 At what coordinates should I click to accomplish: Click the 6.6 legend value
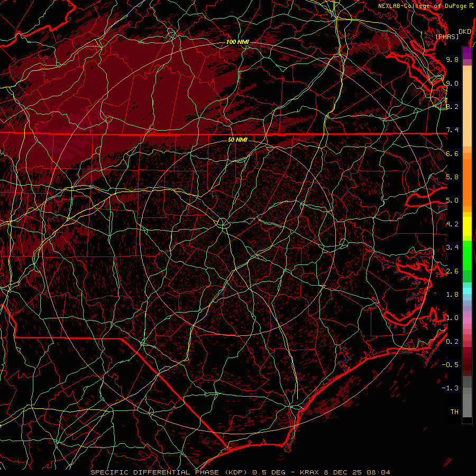click(x=452, y=153)
